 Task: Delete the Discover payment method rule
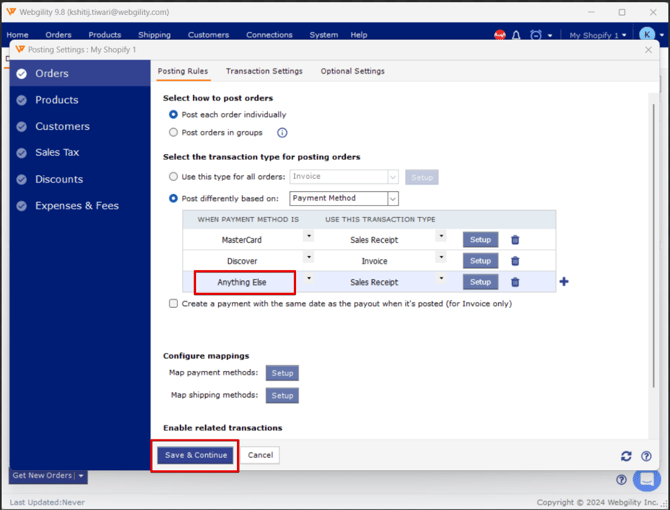coord(515,261)
